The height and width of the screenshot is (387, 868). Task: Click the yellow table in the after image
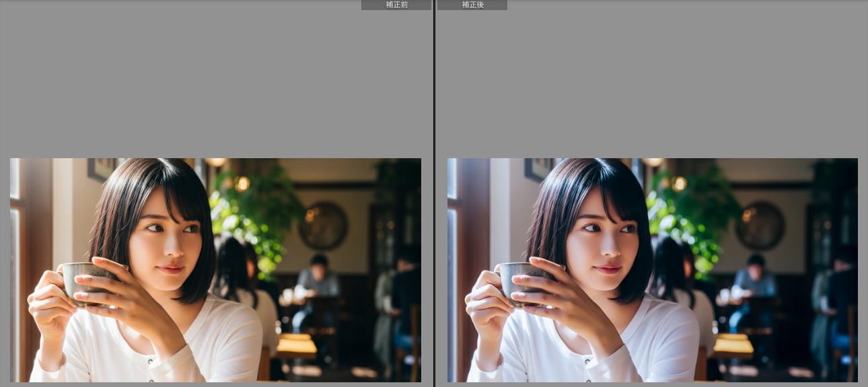(x=733, y=345)
